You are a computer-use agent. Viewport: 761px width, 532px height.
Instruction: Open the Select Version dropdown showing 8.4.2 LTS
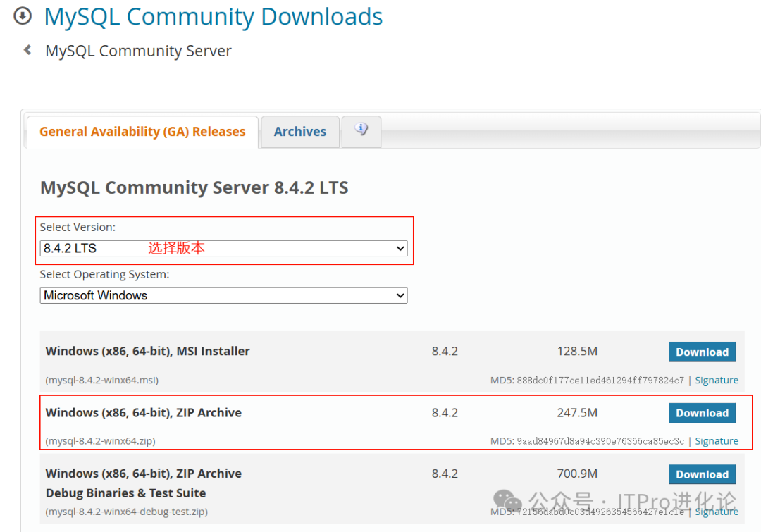(x=224, y=248)
